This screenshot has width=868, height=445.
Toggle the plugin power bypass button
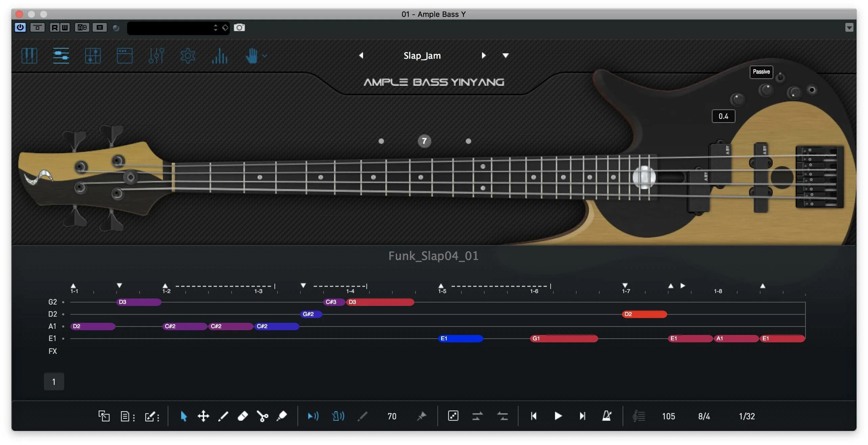coord(20,27)
